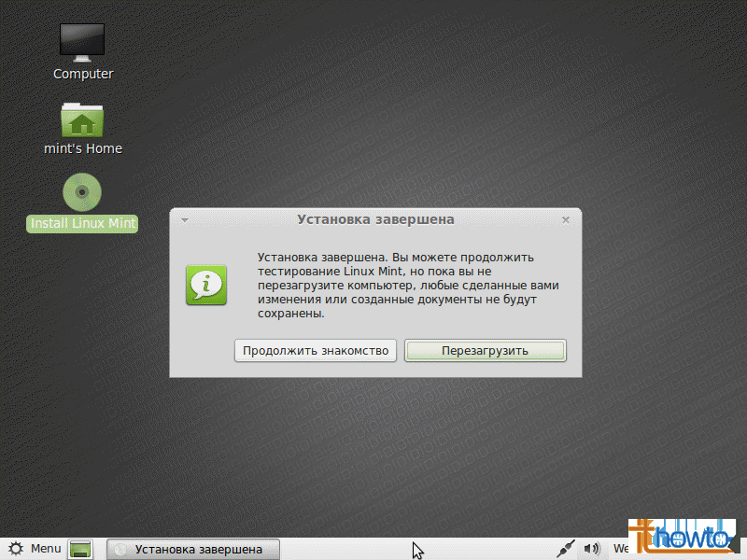Click the Show Desktop panel icon
747x560 pixels.
coord(80,549)
